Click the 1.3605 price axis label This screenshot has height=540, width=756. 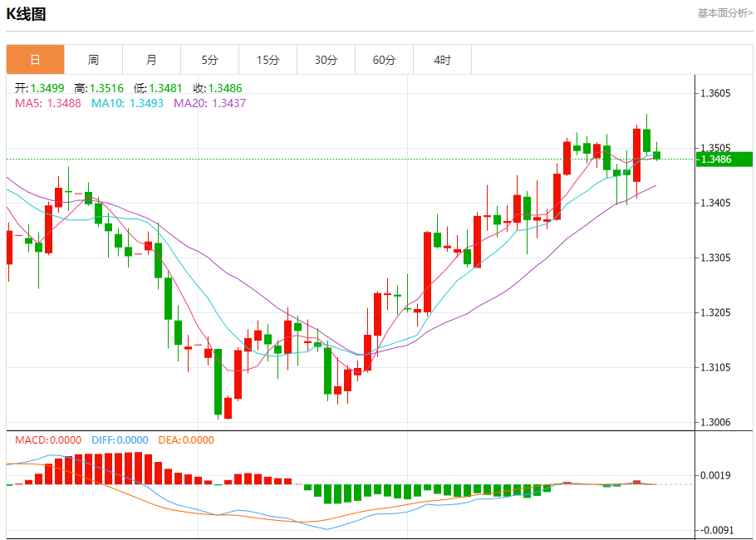click(x=715, y=94)
